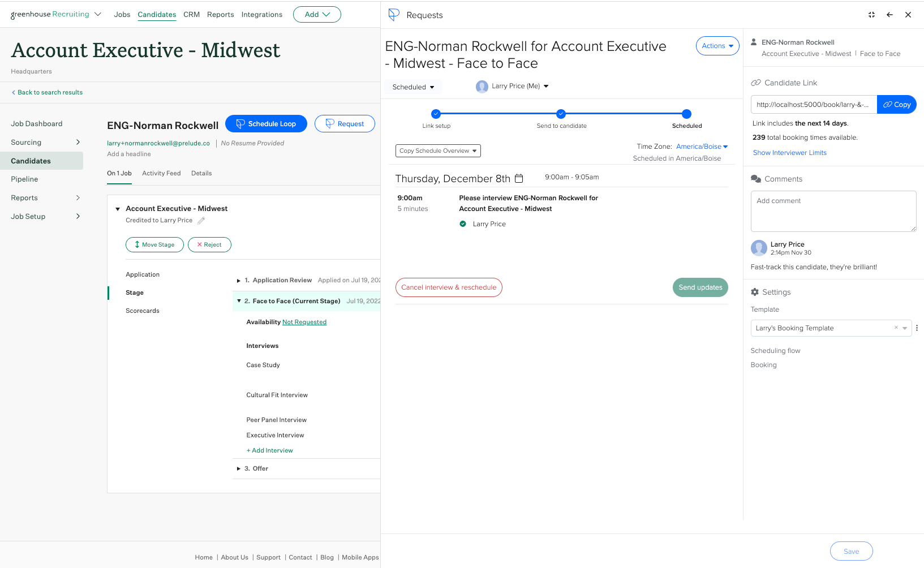The image size is (924, 568).
Task: Click the back arrow icon in Requests header
Action: pos(889,15)
